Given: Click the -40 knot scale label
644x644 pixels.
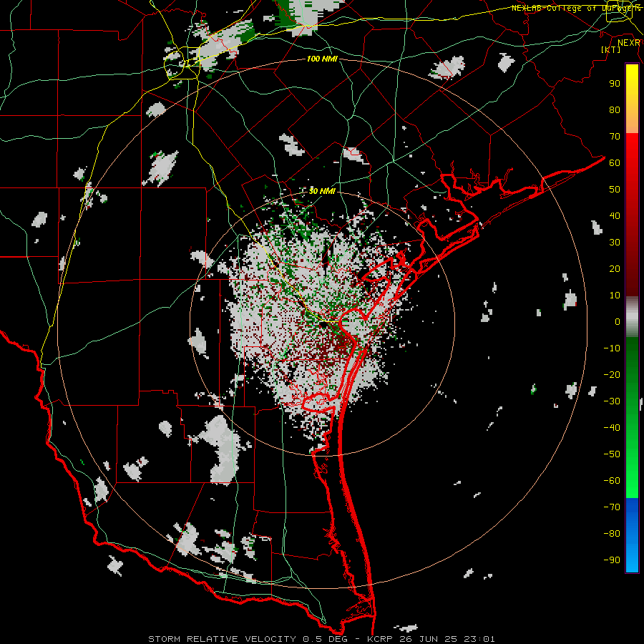Looking at the screenshot, I should (x=612, y=428).
